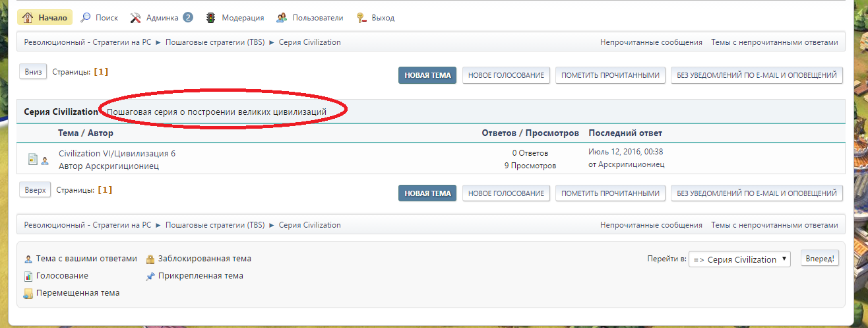
Task: Open top Непрочитанные сообщения link
Action: [x=651, y=42]
